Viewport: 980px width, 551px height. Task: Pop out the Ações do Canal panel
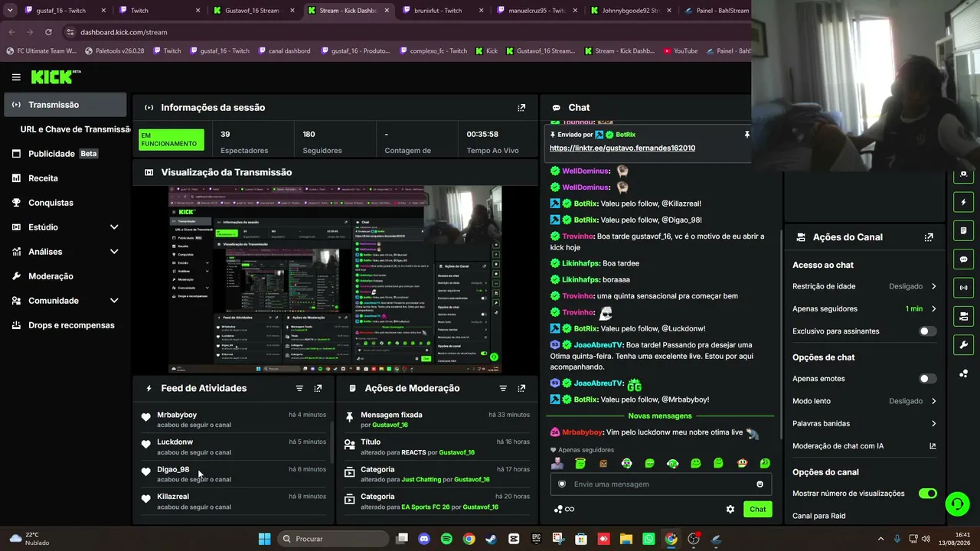[929, 237]
